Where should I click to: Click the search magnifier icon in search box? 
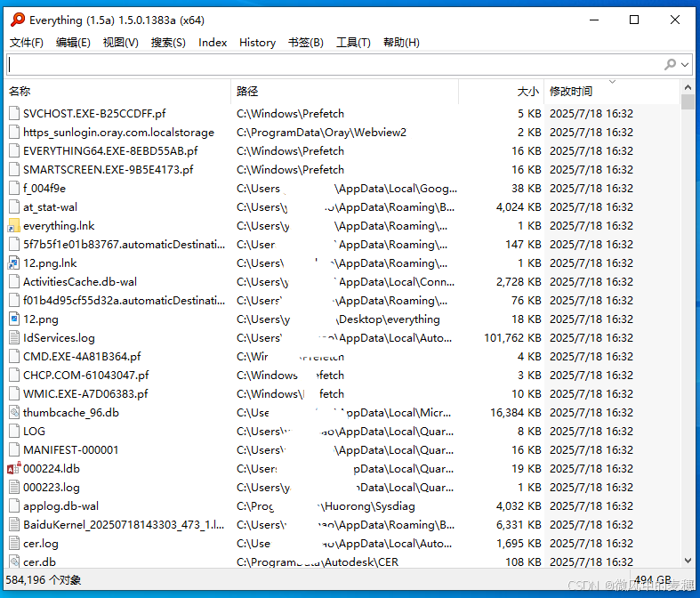(670, 64)
